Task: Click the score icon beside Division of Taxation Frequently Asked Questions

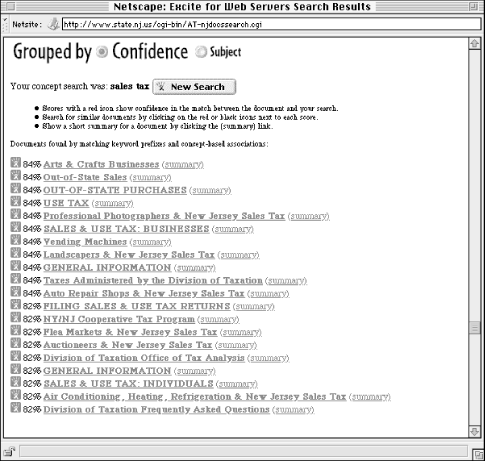Action: pyautogui.click(x=15, y=408)
